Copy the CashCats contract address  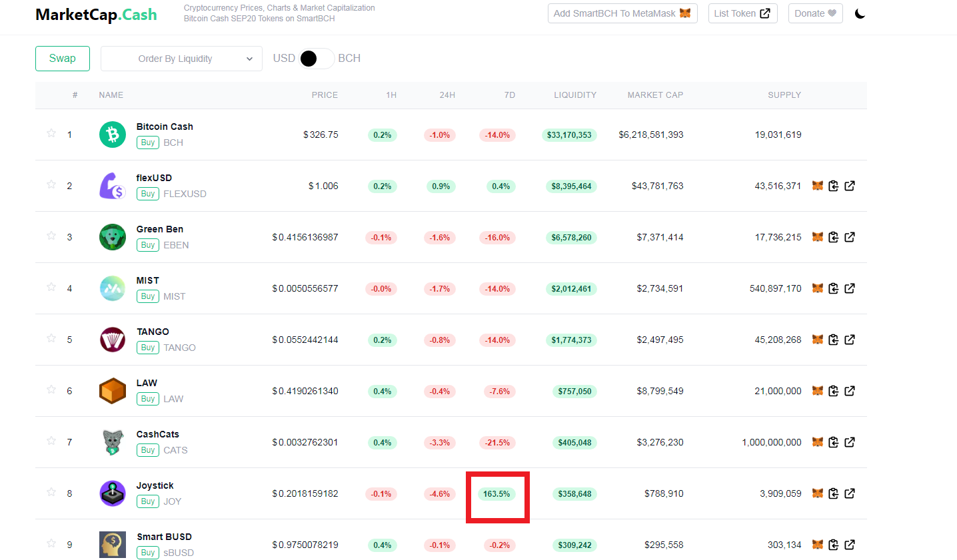point(834,442)
